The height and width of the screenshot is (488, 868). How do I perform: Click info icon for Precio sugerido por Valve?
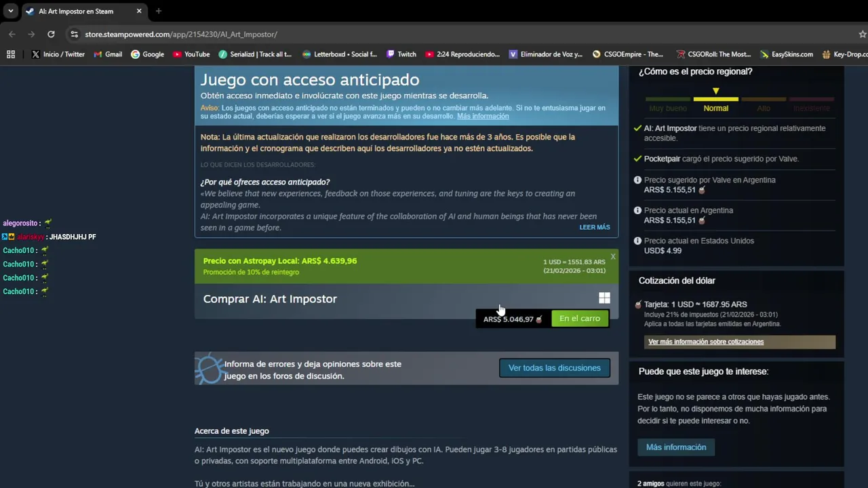point(637,180)
